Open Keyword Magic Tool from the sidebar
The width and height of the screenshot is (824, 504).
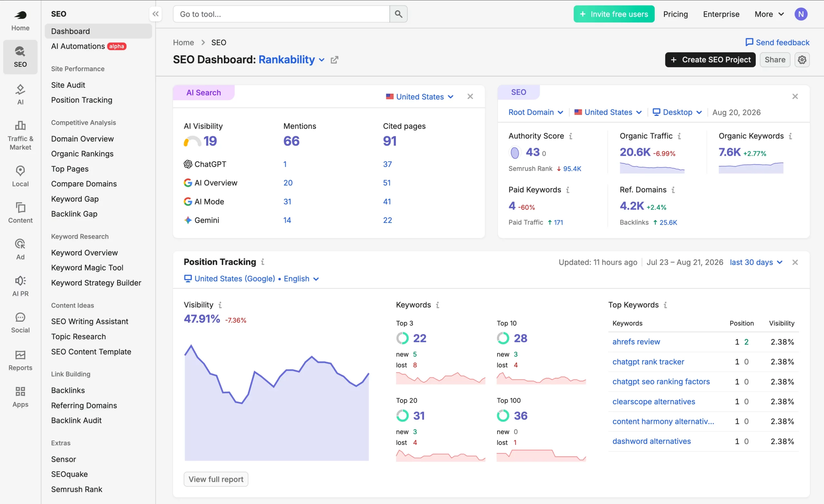[87, 268]
